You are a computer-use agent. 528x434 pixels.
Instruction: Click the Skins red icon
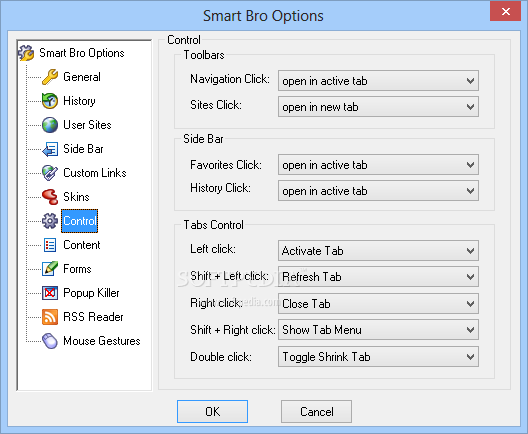coord(50,197)
